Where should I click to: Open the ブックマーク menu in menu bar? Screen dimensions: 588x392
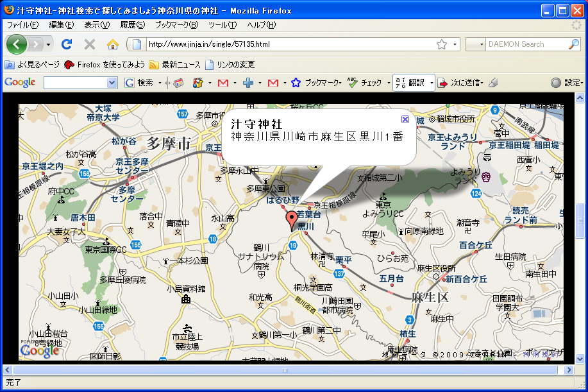click(176, 25)
